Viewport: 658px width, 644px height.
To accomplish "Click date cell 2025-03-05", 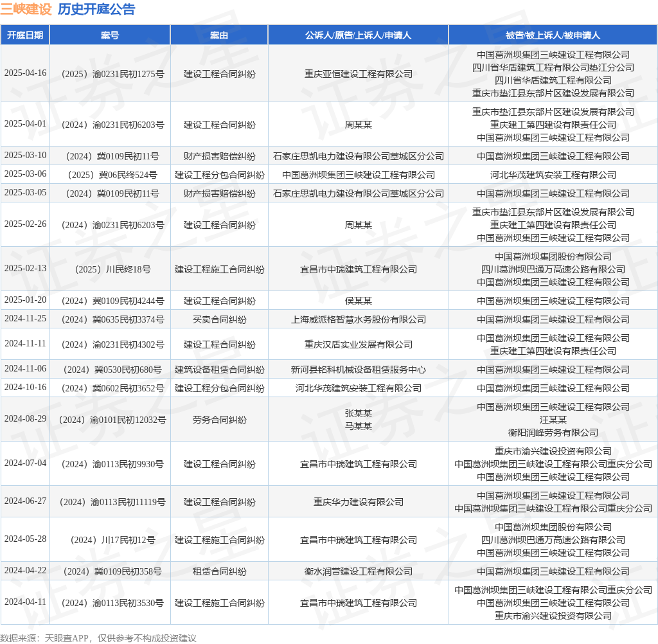I will pyautogui.click(x=25, y=193).
